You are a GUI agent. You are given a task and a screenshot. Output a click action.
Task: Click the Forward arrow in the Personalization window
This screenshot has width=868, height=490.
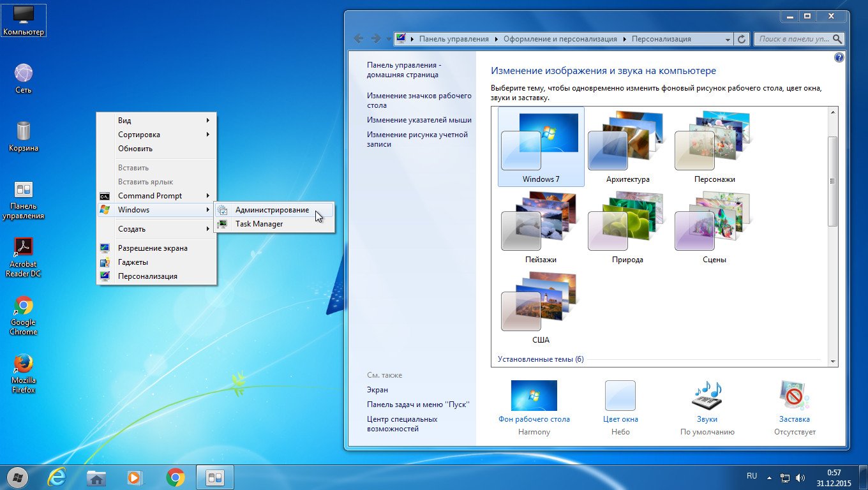[x=376, y=39]
